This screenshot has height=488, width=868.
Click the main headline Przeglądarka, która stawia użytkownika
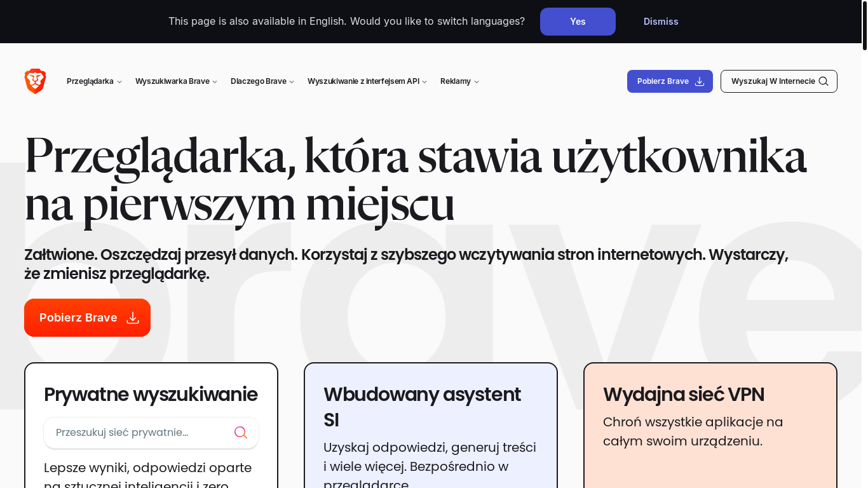tap(415, 180)
